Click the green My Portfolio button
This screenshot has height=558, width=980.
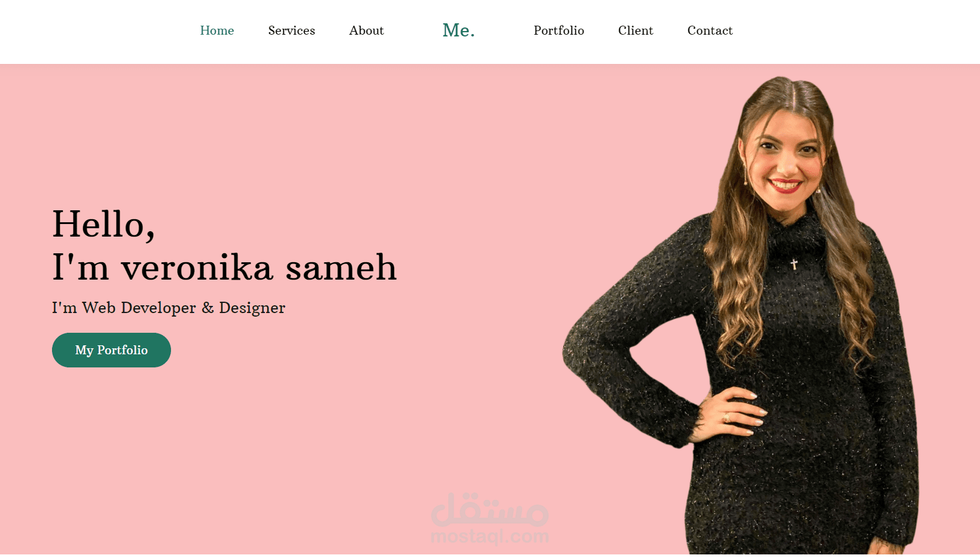(111, 350)
